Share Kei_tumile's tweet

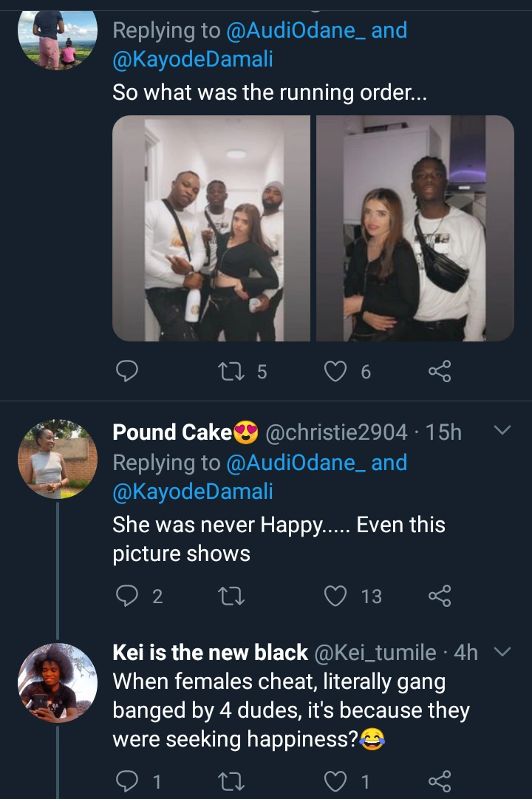click(x=440, y=781)
